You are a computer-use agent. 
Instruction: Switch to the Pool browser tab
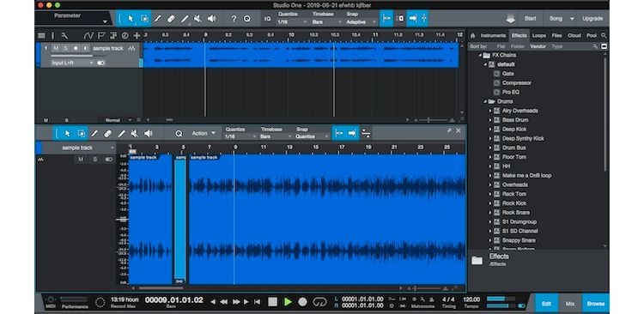(x=592, y=36)
